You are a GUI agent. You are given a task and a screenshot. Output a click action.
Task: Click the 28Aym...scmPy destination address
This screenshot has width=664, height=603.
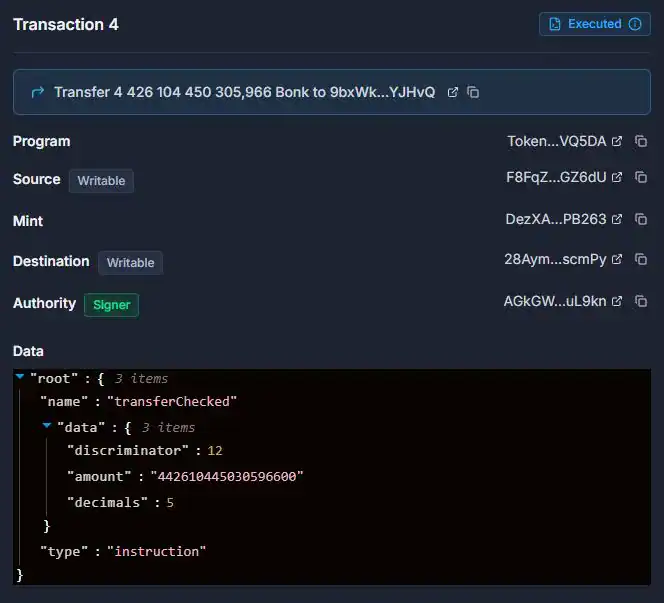(x=555, y=259)
